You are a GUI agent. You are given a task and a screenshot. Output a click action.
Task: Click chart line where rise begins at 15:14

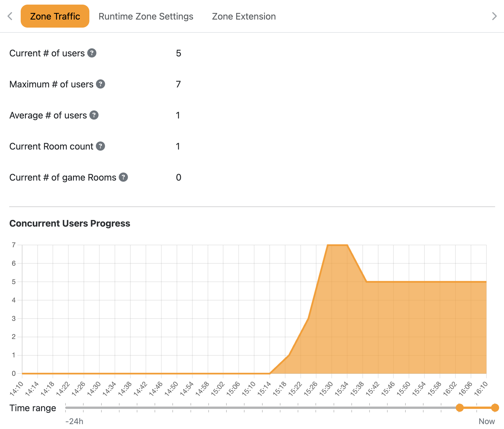click(x=270, y=374)
